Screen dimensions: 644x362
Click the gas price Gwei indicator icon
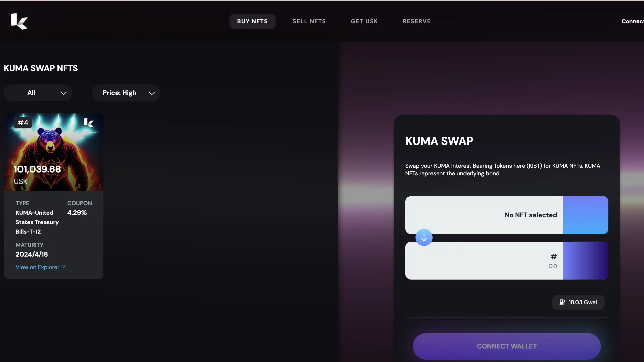[562, 302]
